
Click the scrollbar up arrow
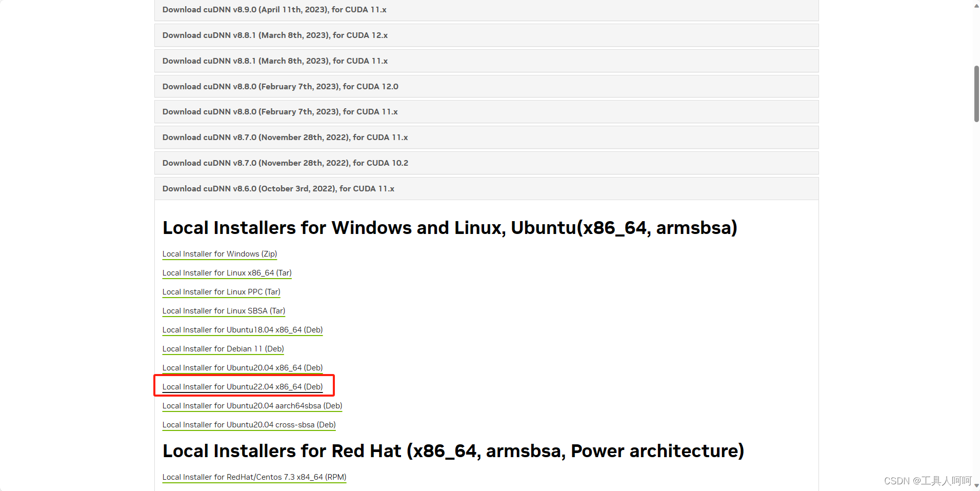(x=976, y=6)
